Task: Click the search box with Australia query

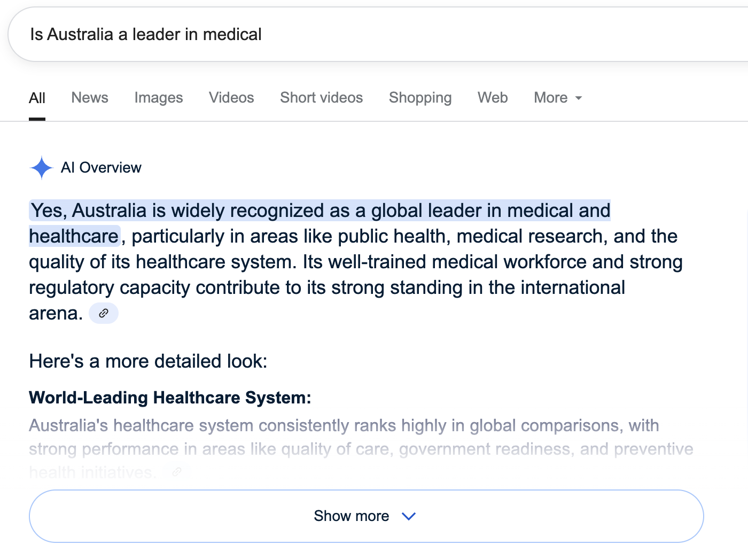Action: [378, 35]
